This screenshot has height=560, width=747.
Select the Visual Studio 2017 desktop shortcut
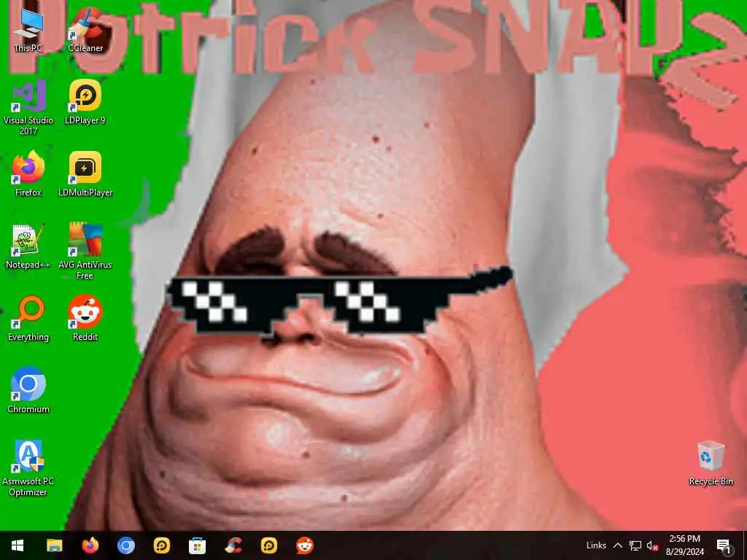point(28,107)
